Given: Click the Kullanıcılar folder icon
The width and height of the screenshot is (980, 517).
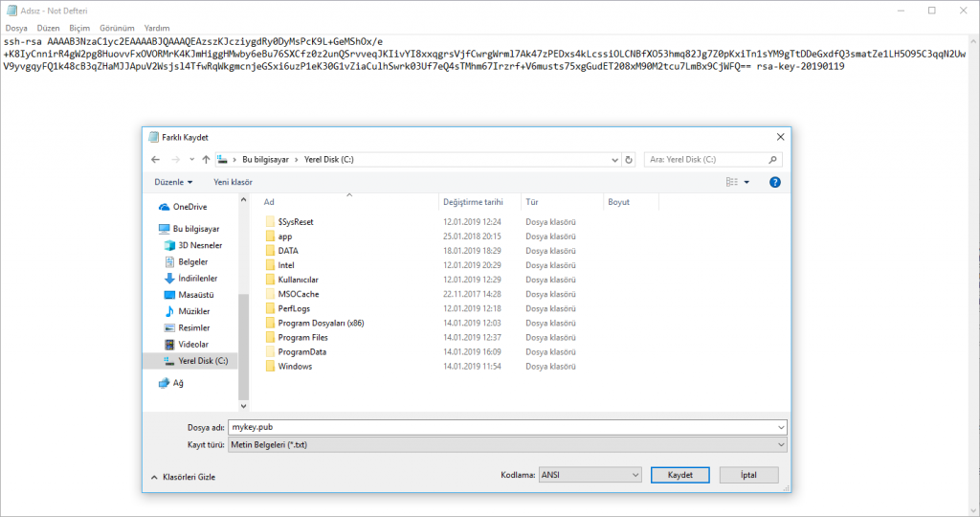Looking at the screenshot, I should (x=270, y=280).
